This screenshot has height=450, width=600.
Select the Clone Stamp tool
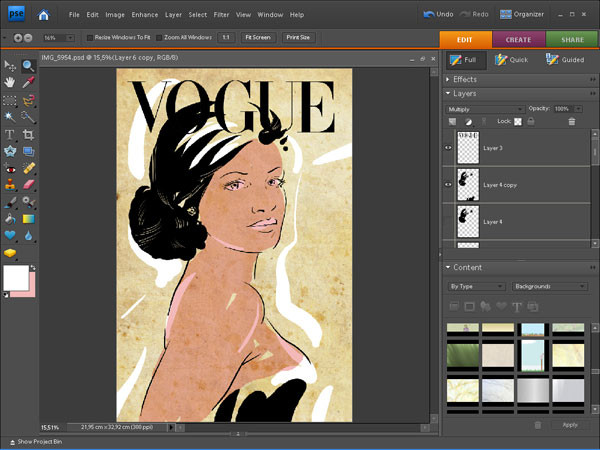coord(10,185)
